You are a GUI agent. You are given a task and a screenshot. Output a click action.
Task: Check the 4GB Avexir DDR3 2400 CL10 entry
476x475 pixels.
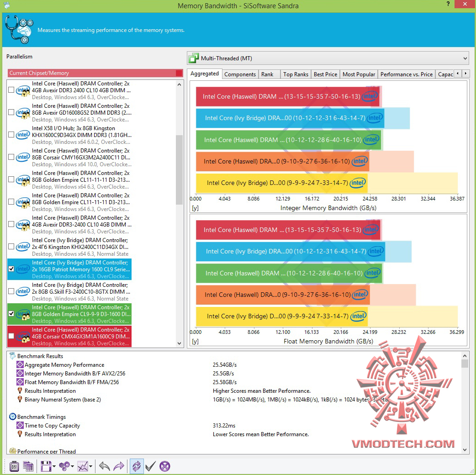pos(11,90)
